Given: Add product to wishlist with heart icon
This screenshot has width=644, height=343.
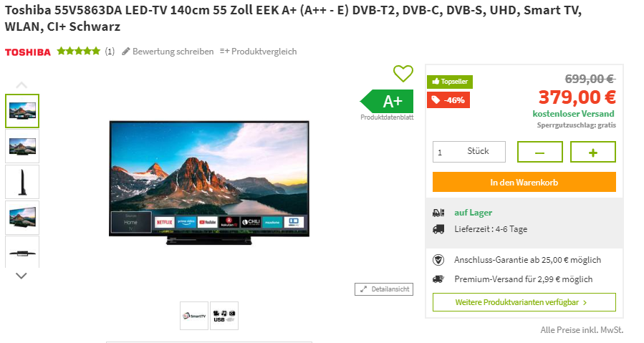Looking at the screenshot, I should pyautogui.click(x=403, y=74).
